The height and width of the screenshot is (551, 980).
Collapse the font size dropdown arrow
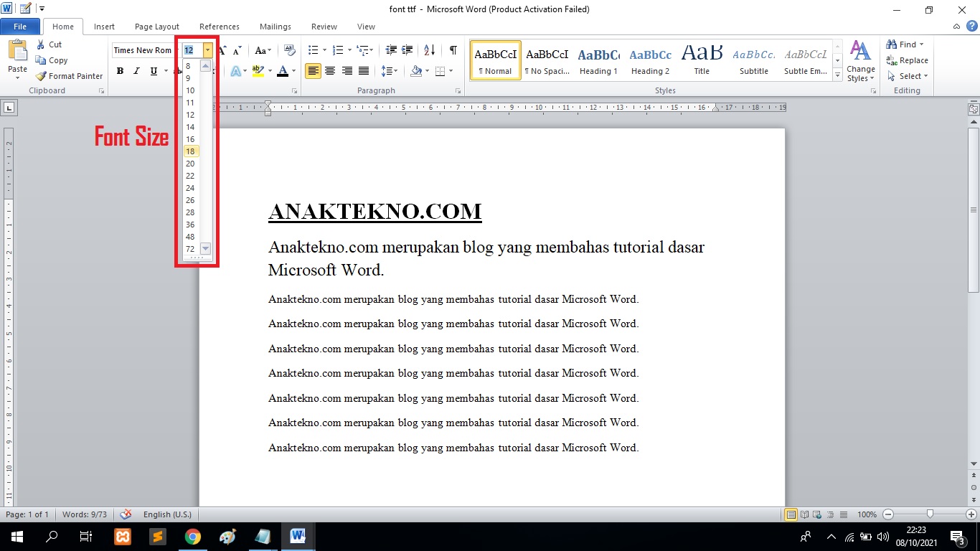pos(207,50)
